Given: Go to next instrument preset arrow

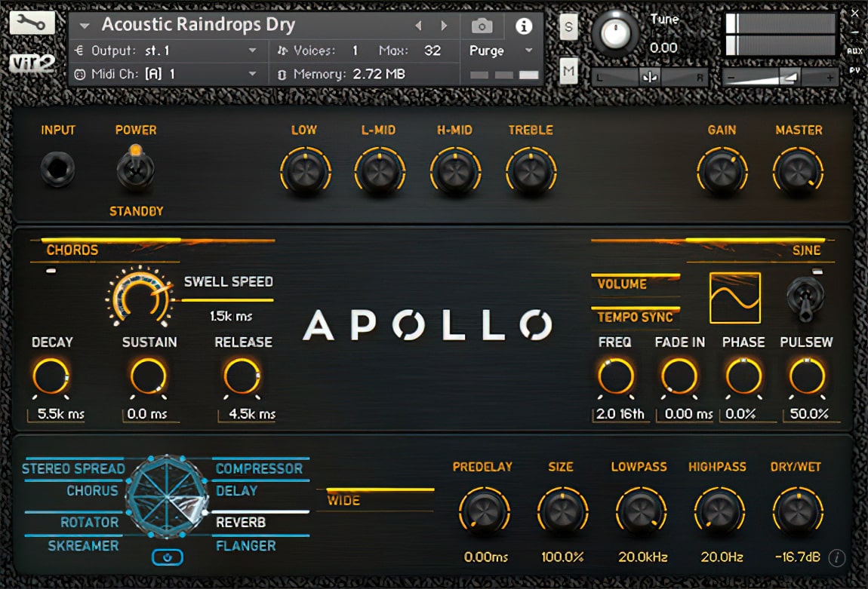Looking at the screenshot, I should (443, 26).
